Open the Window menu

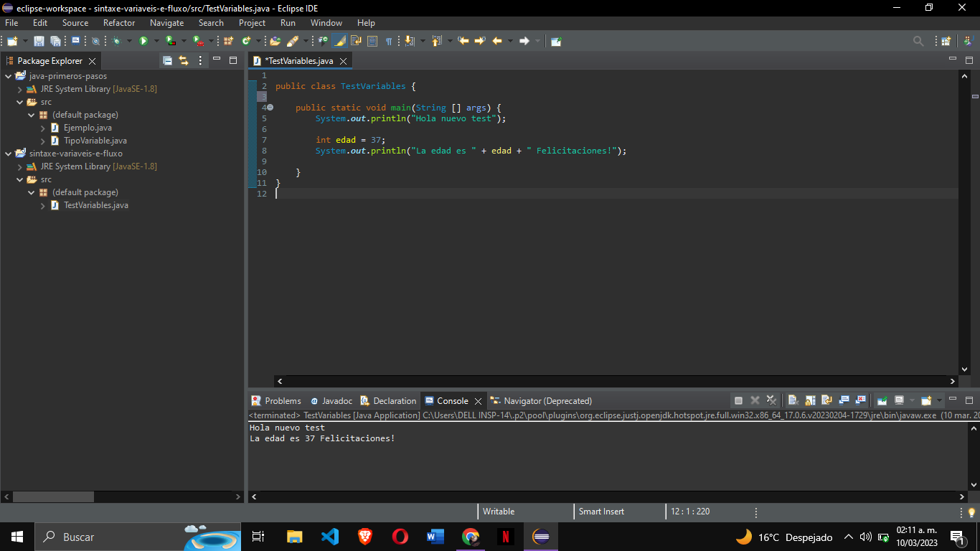pos(326,23)
